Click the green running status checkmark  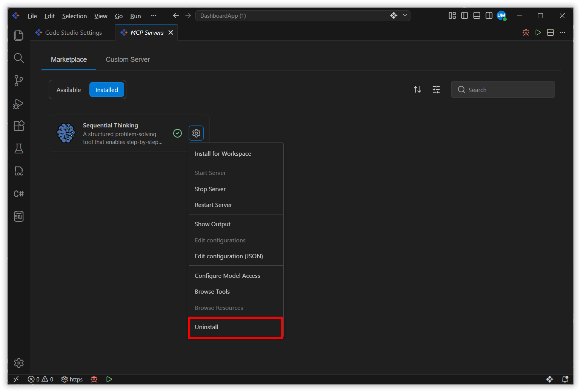pos(177,133)
